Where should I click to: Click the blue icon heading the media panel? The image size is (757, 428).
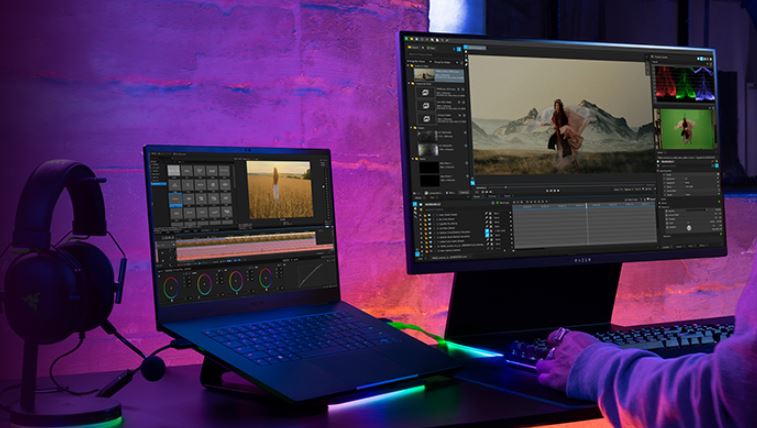click(x=460, y=49)
